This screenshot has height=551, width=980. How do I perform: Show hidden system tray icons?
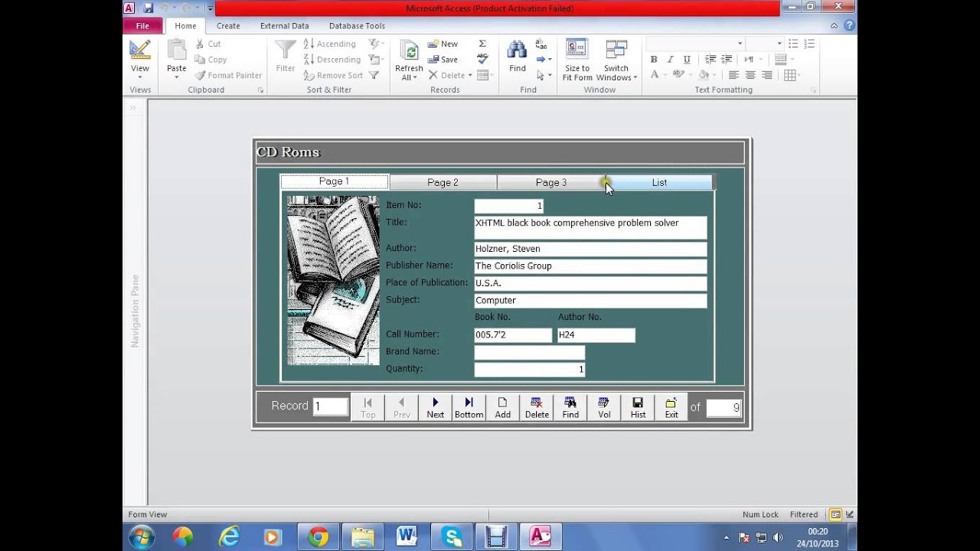[x=726, y=537]
